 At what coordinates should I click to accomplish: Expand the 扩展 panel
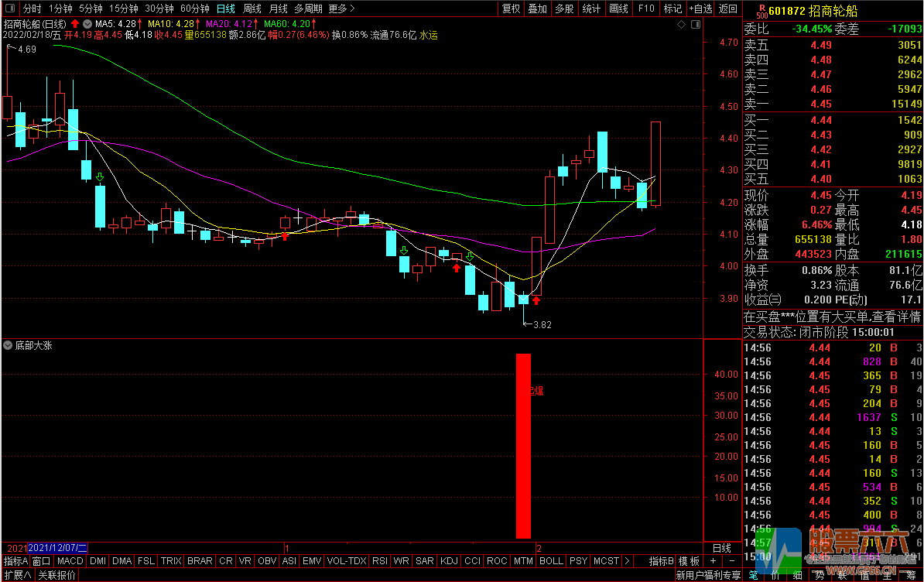tap(18, 575)
